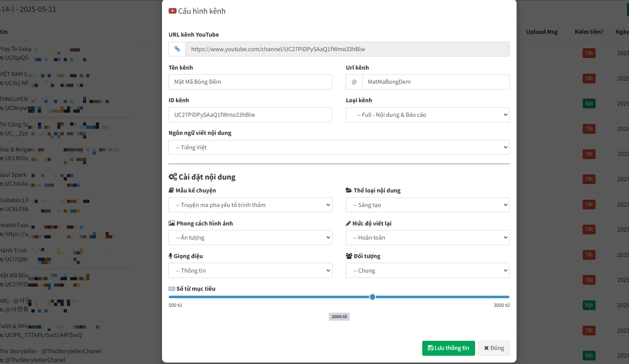The height and width of the screenshot is (364, 629).
Task: Click the gears icon beside Cài đặt nội dung
Action: [173, 177]
